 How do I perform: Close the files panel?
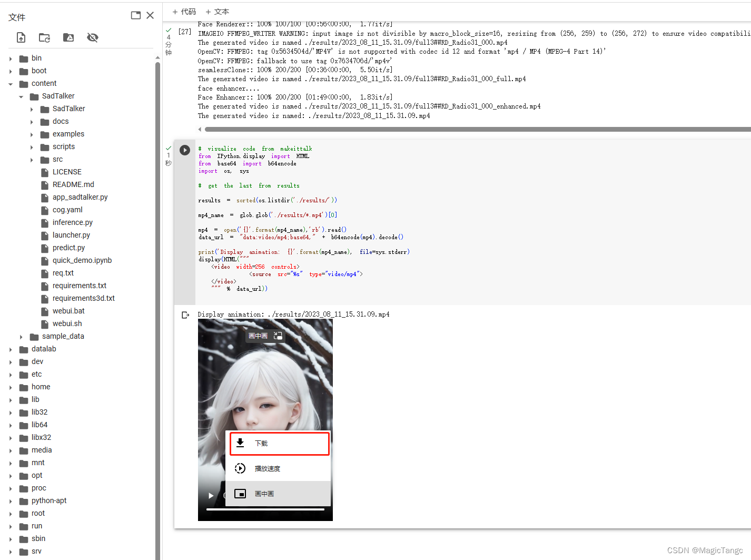[150, 15]
